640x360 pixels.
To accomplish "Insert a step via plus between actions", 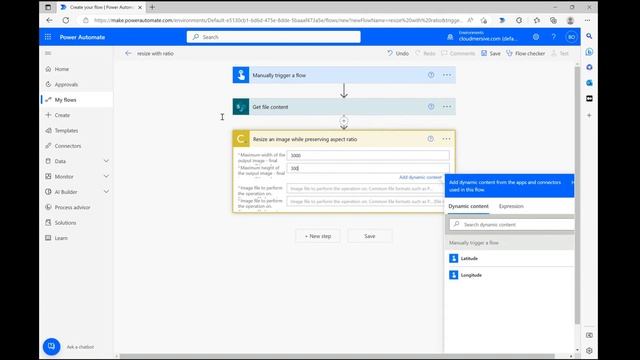I will tap(344, 121).
